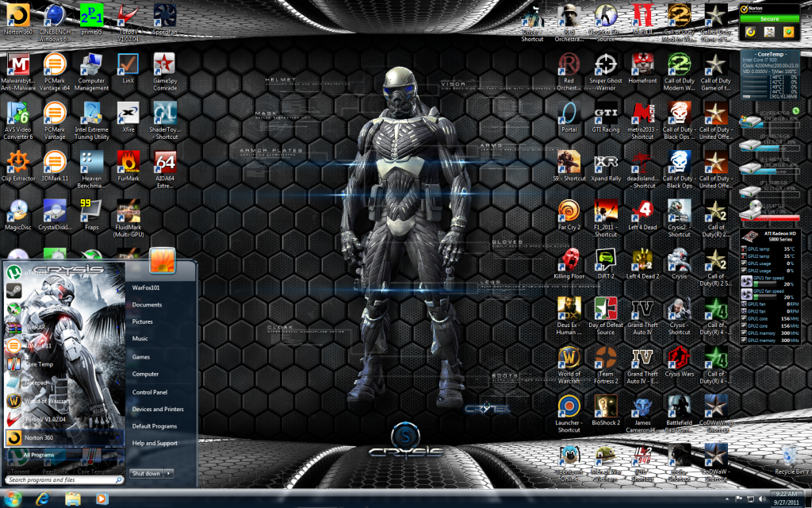
Task: Open Help and Support
Action: [155, 443]
